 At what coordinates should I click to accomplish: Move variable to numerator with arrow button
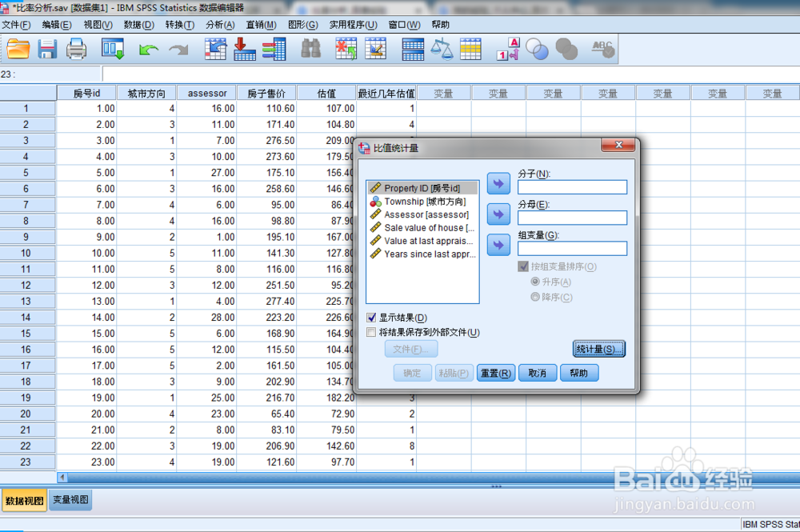(498, 184)
